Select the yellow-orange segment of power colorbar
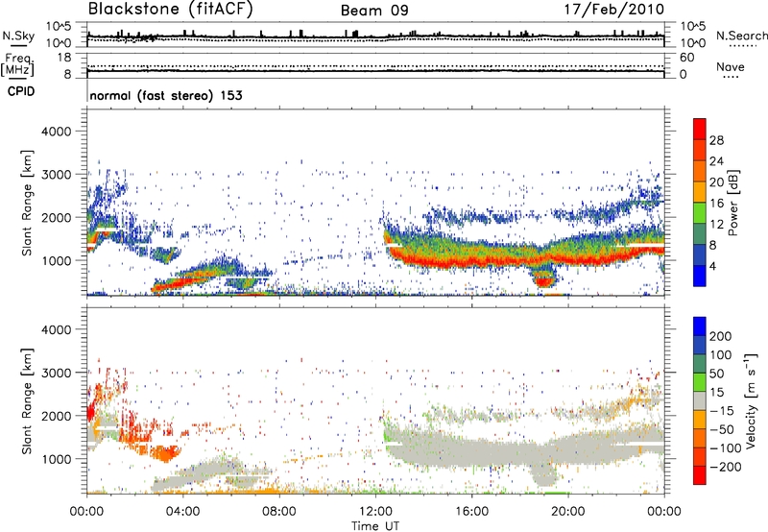The image size is (768, 532). [700, 191]
